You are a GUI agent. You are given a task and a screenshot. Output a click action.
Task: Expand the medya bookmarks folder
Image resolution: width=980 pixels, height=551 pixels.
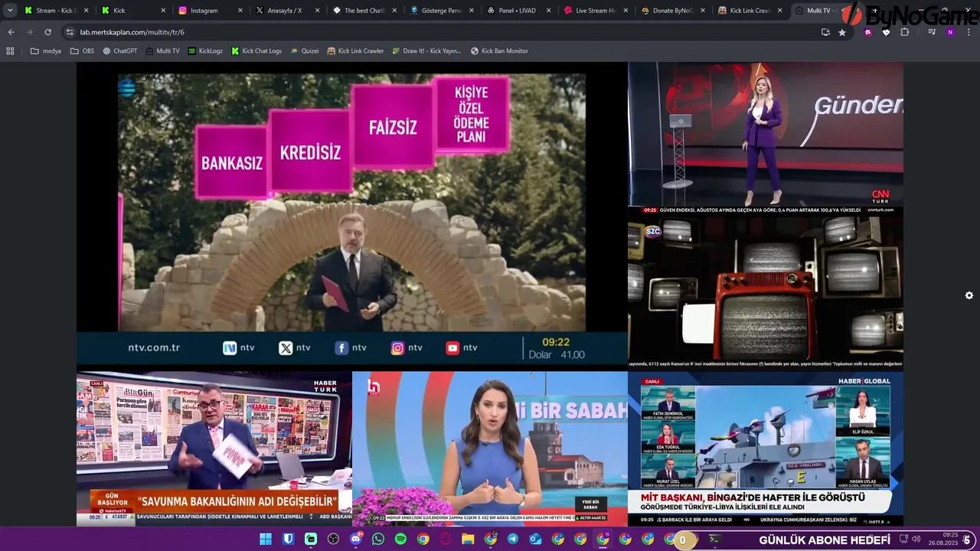coord(46,51)
